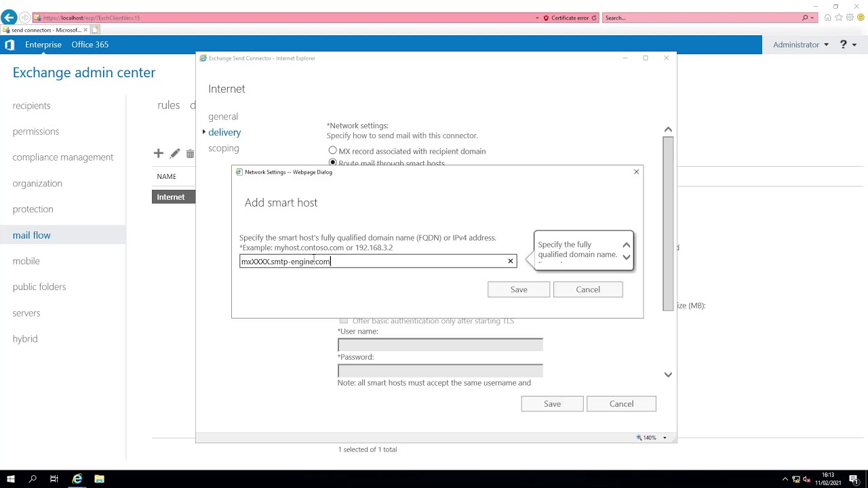
Task: Cancel the Add smart host dialog
Action: pos(588,289)
